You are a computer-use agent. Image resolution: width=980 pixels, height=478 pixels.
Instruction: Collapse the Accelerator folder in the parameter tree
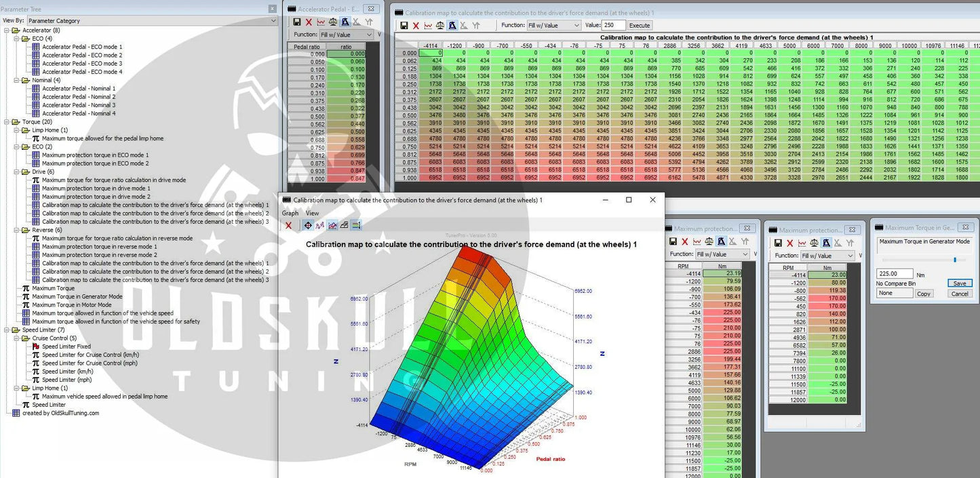tap(7, 31)
